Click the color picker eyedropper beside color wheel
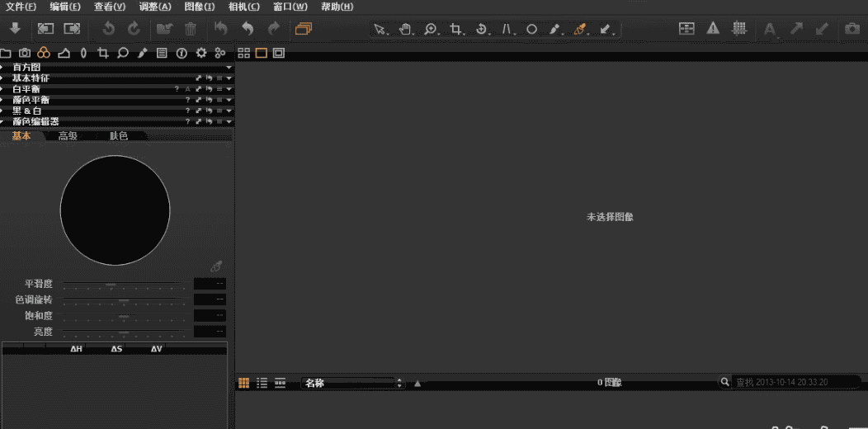Image resolution: width=868 pixels, height=429 pixels. pos(216,266)
